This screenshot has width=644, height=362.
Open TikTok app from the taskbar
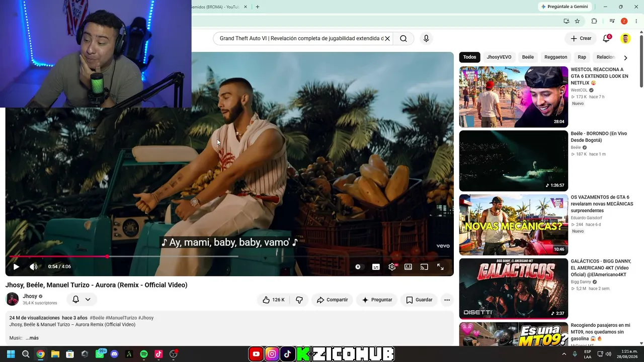[158, 354]
